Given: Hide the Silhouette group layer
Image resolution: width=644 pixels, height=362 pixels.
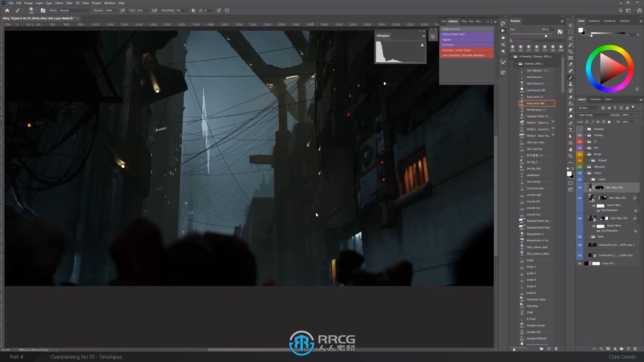Looking at the screenshot, I should coord(580,167).
